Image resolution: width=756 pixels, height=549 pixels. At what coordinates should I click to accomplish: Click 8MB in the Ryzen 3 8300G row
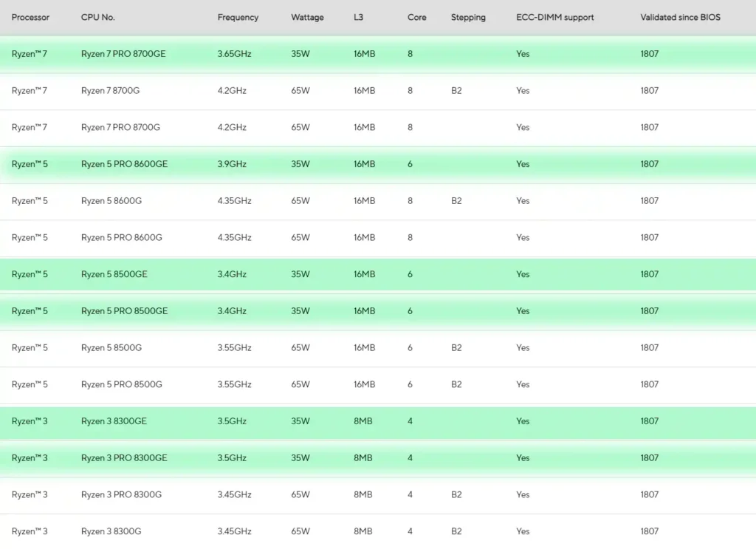pos(362,531)
